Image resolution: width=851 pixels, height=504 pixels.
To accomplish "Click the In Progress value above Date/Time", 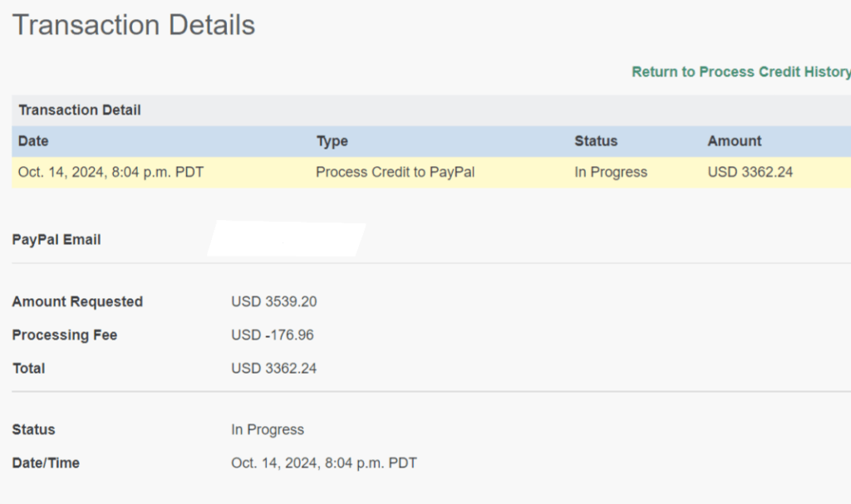I will [x=268, y=430].
